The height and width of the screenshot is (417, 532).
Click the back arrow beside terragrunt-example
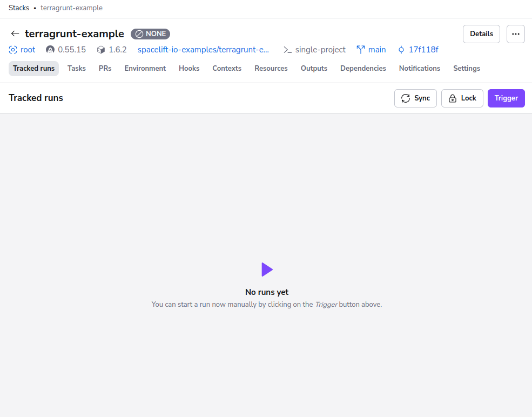[x=15, y=33]
